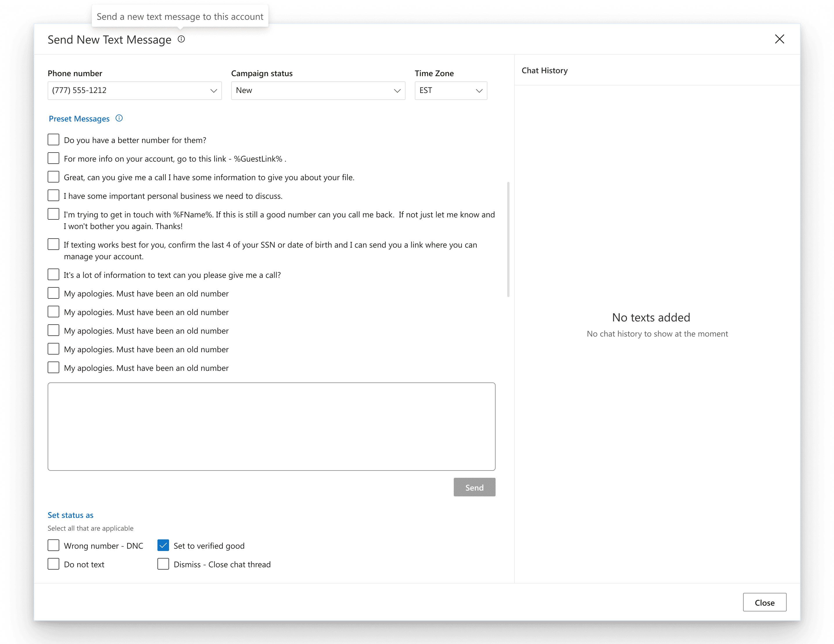Close the dialog with the X icon

click(779, 39)
